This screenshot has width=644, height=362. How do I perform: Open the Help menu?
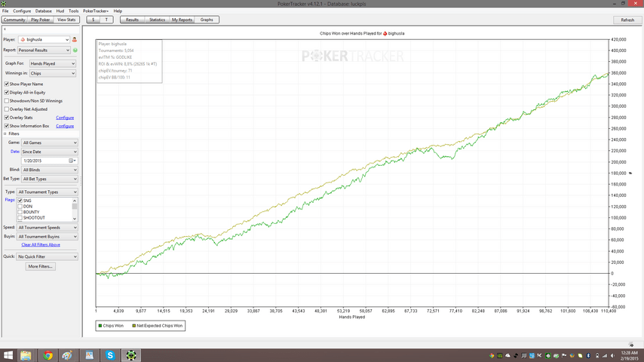pyautogui.click(x=118, y=11)
